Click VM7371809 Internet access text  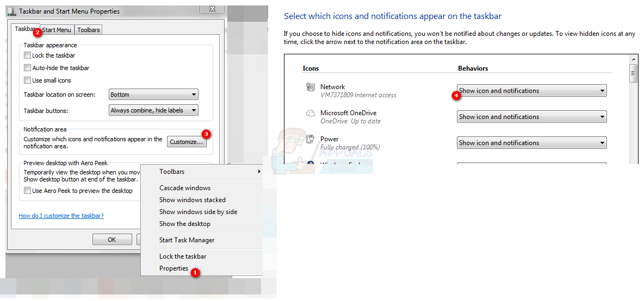(358, 95)
